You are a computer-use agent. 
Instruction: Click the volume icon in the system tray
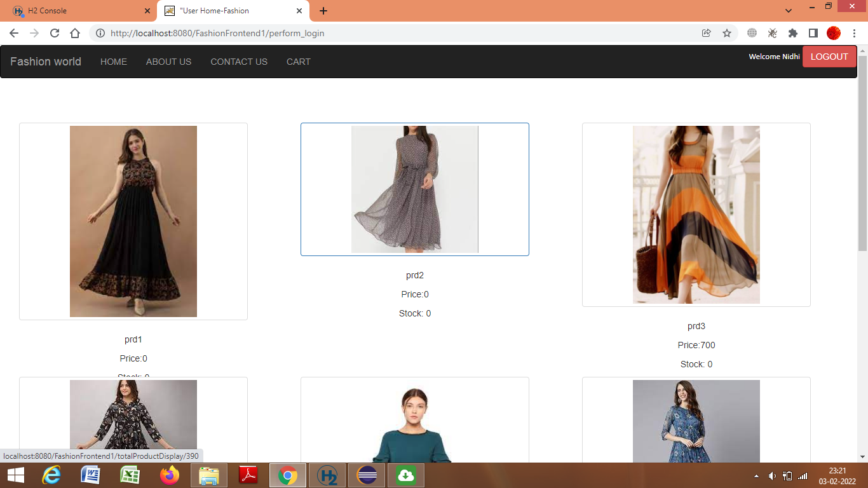(x=772, y=475)
